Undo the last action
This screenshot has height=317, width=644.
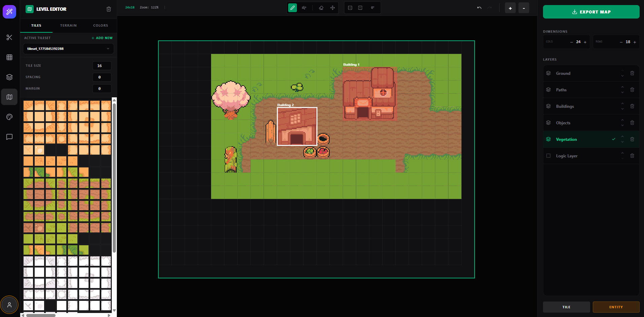pos(479,8)
